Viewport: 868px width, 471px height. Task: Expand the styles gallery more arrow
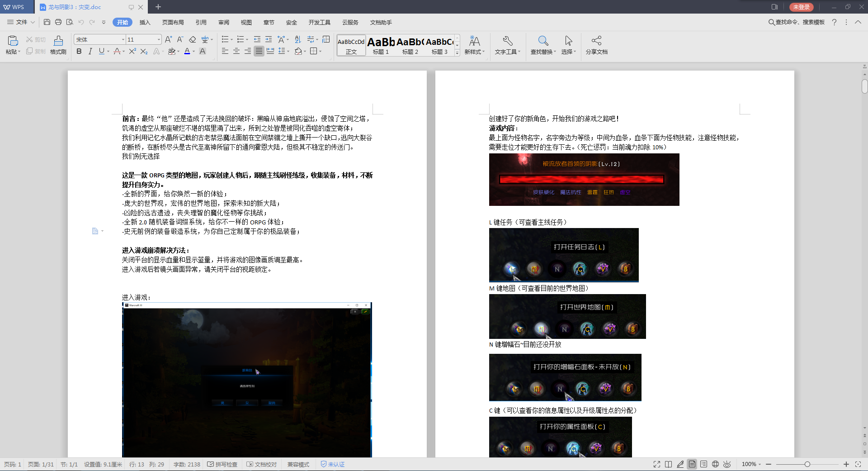(457, 52)
